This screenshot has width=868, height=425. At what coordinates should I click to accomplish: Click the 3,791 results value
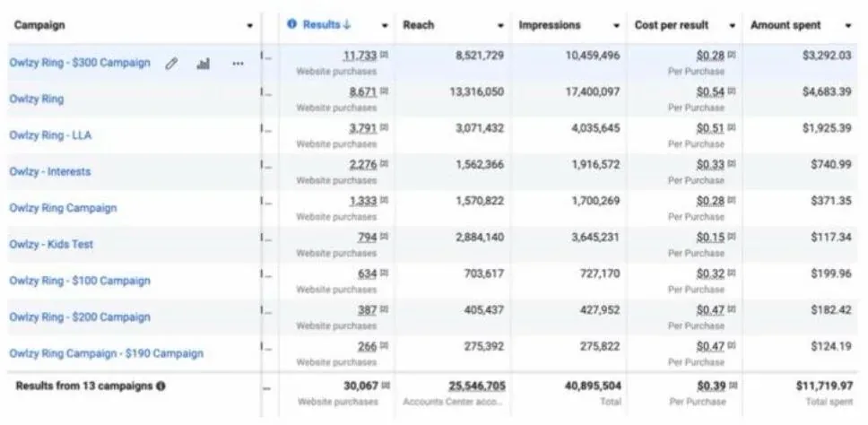tap(362, 128)
